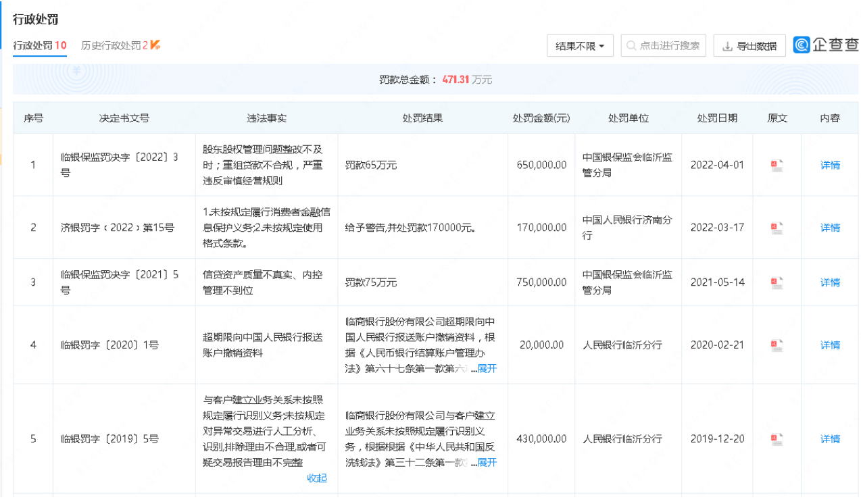The image size is (861, 504).
Task: Click the VIP badge beside 历史行政处罚
Action: coord(155,45)
